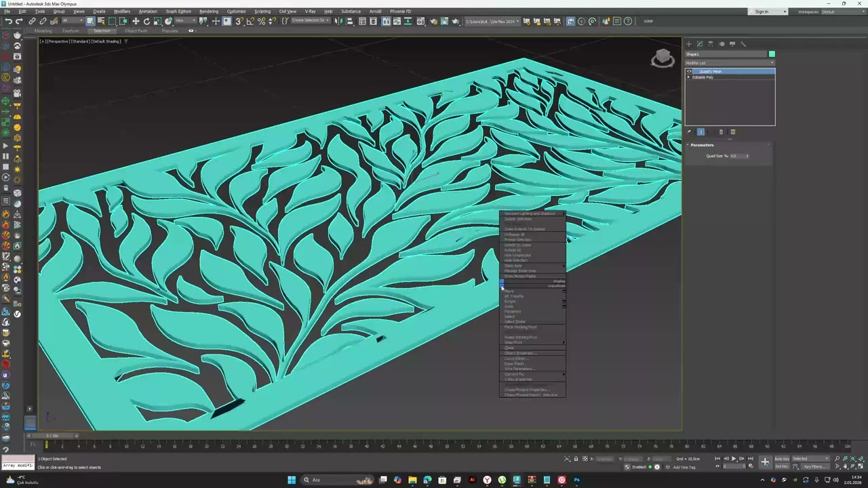The width and height of the screenshot is (868, 488).
Task: Open the Hierarchy command panel tab
Action: point(711,44)
